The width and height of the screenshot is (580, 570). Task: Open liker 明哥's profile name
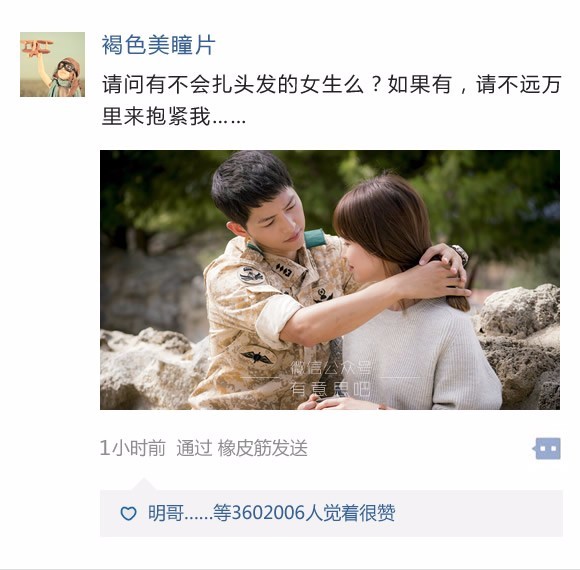166,513
